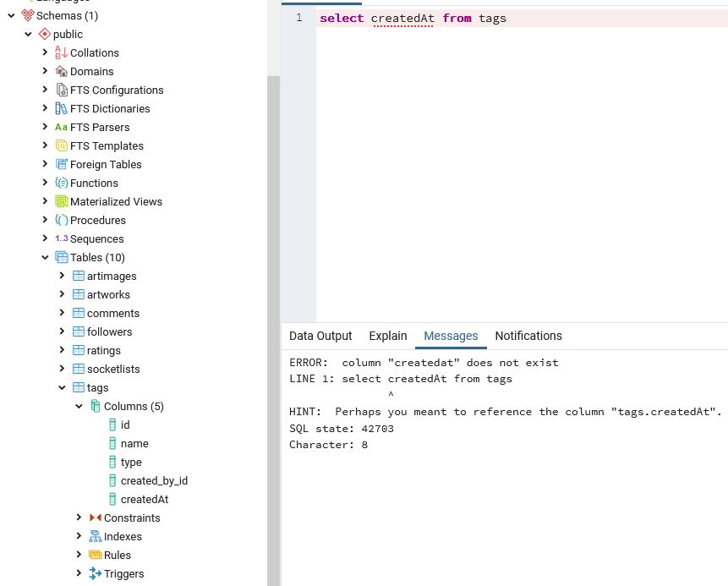
Task: Click the Triggers icon
Action: 96,573
